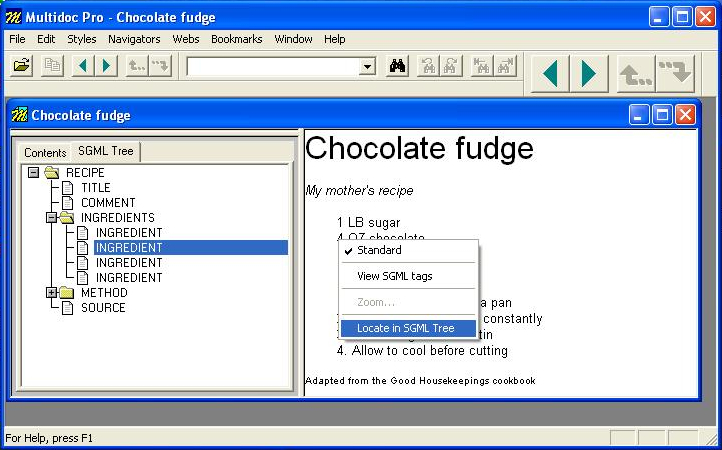Select the INGREDIENTS tree label
This screenshot has width=722, height=450.
pyautogui.click(x=117, y=217)
